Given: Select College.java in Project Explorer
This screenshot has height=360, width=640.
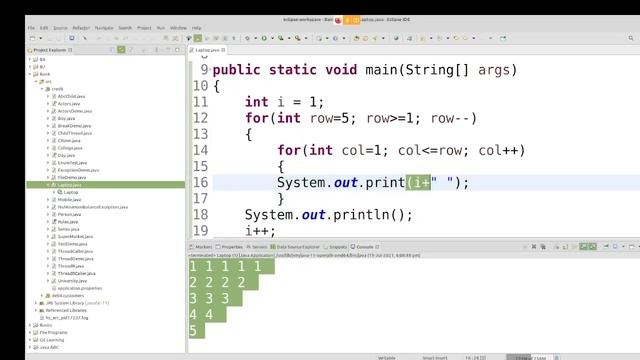Looking at the screenshot, I should pos(70,148).
